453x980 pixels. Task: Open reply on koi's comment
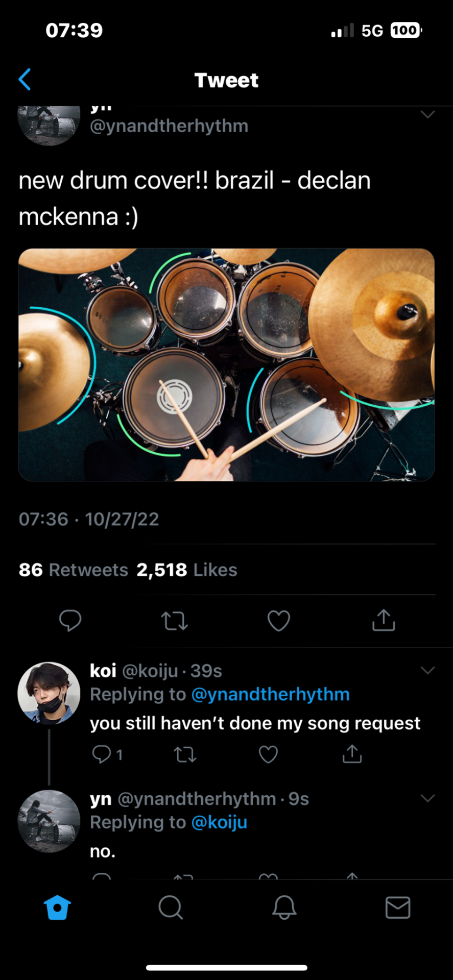[x=102, y=754]
